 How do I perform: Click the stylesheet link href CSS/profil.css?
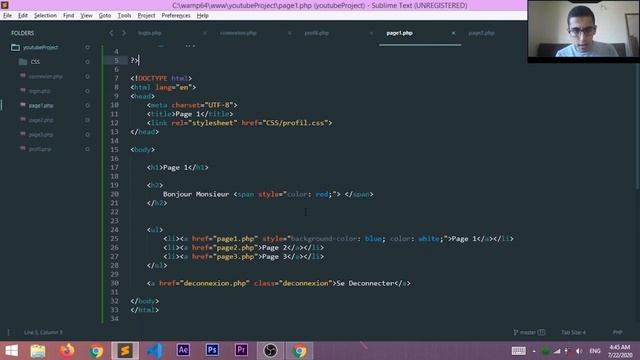297,123
